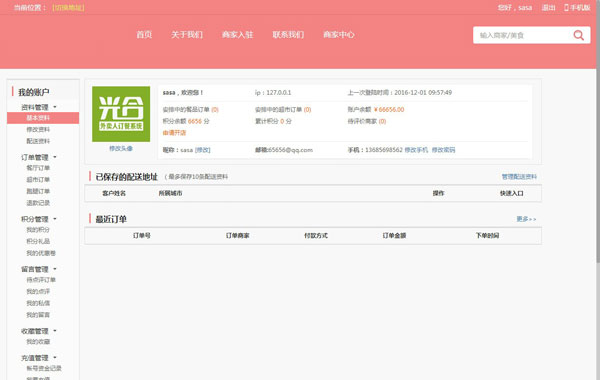
Task: Click the 我的账户 sidebar heading
Action: click(34, 92)
